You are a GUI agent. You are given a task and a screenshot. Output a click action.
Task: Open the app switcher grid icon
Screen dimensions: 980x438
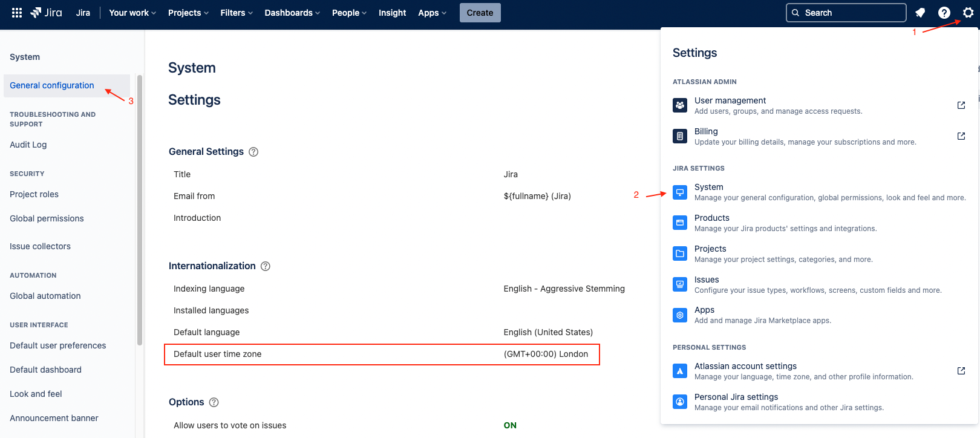(x=17, y=13)
